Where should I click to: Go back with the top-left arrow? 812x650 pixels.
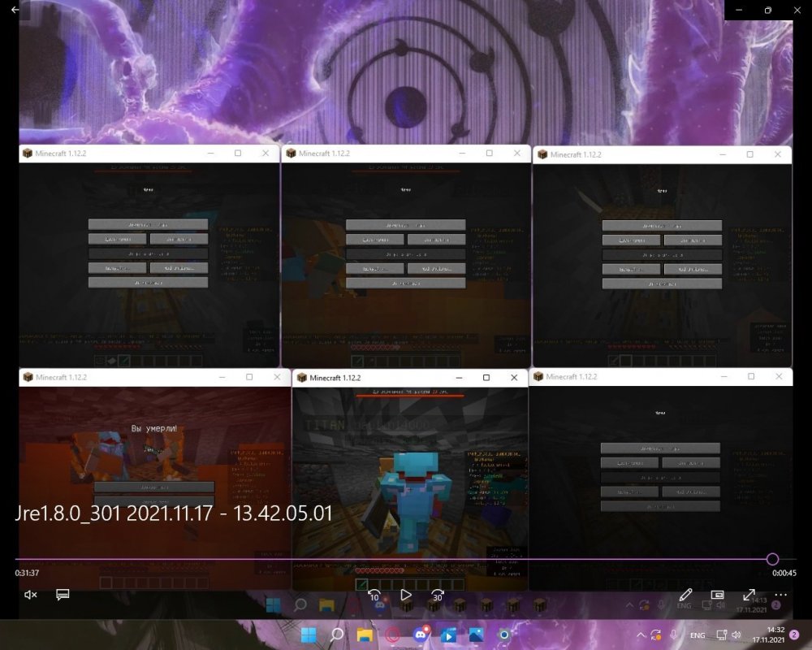tap(15, 9)
